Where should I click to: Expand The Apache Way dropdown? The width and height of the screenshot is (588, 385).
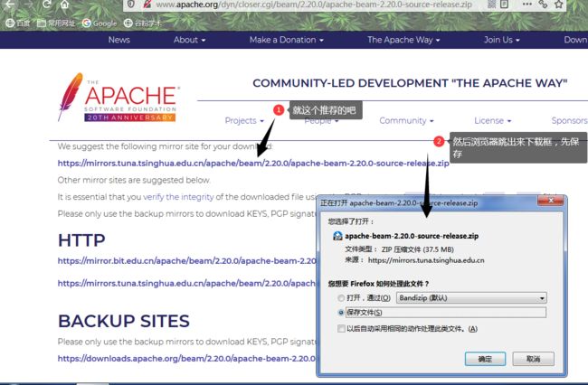[x=403, y=40]
